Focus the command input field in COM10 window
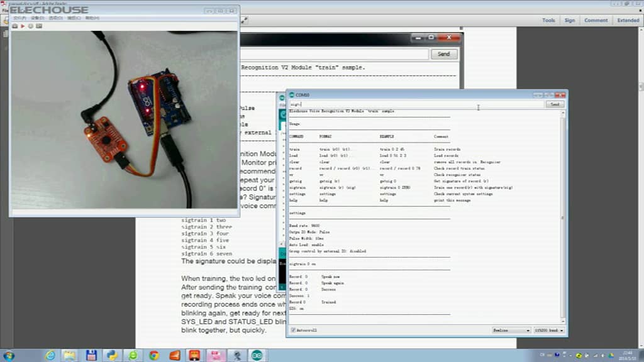This screenshot has height=362, width=644. click(x=416, y=104)
